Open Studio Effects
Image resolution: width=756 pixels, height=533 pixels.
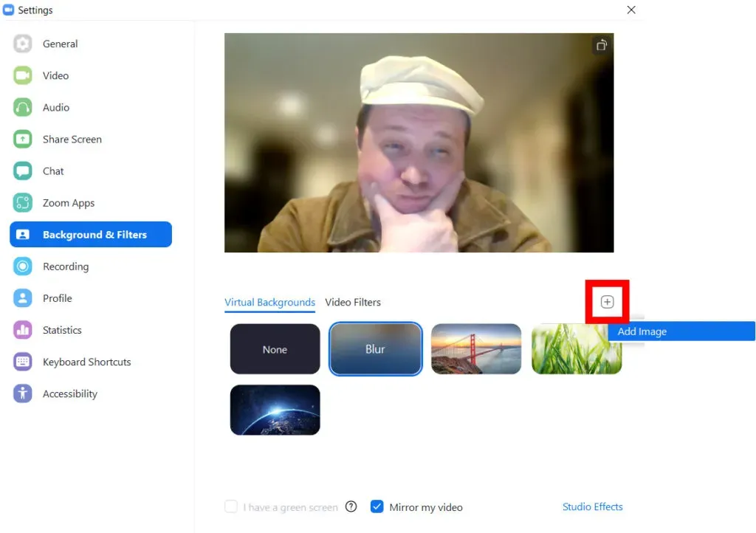click(x=593, y=506)
